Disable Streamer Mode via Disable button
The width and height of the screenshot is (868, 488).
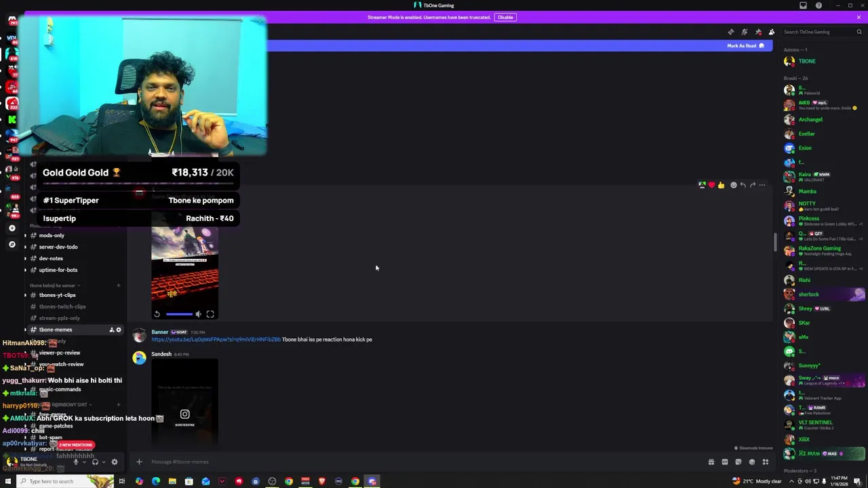coord(505,17)
